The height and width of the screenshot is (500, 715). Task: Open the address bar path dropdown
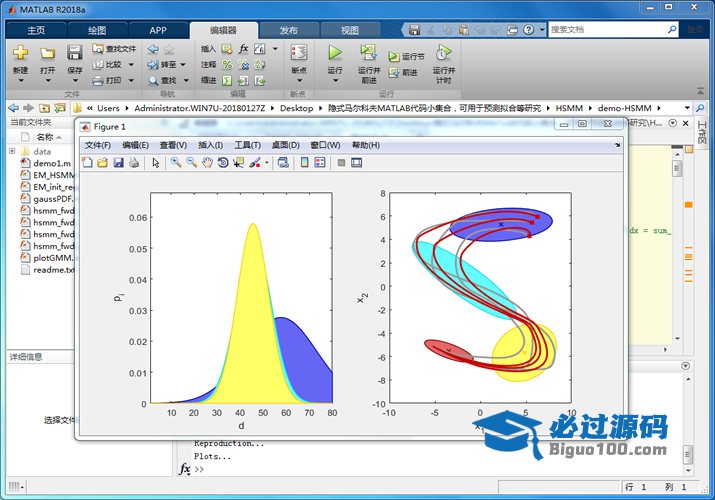pos(687,108)
